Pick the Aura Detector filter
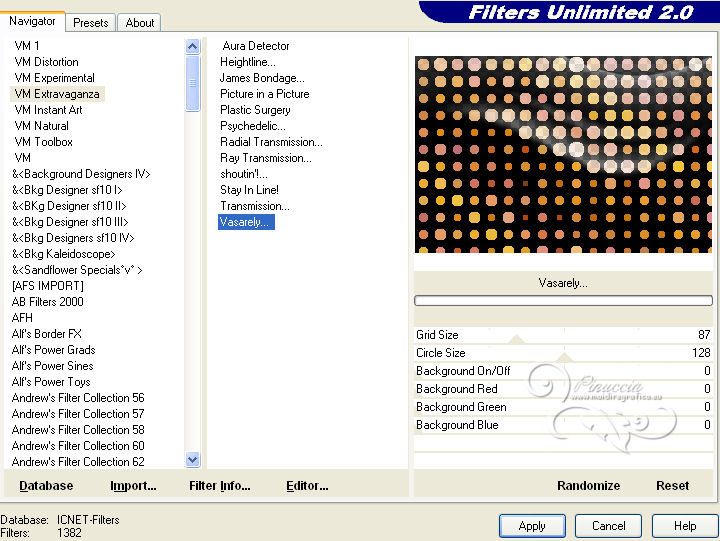The height and width of the screenshot is (541, 720). [256, 46]
